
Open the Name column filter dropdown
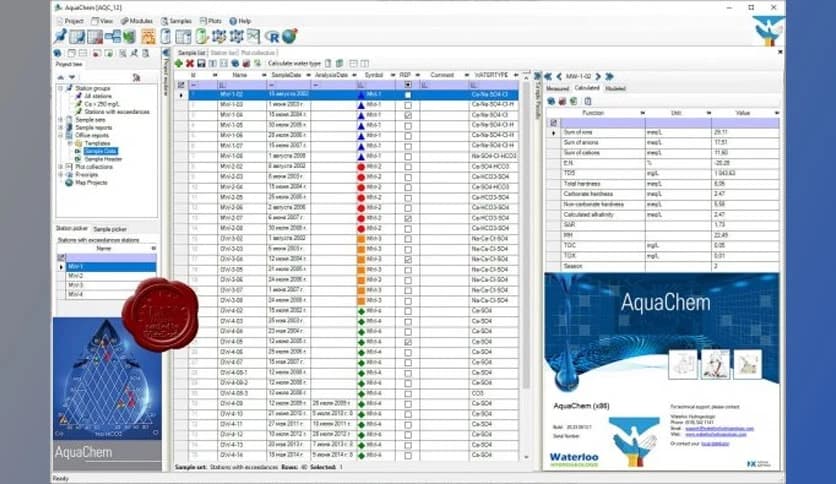click(263, 75)
